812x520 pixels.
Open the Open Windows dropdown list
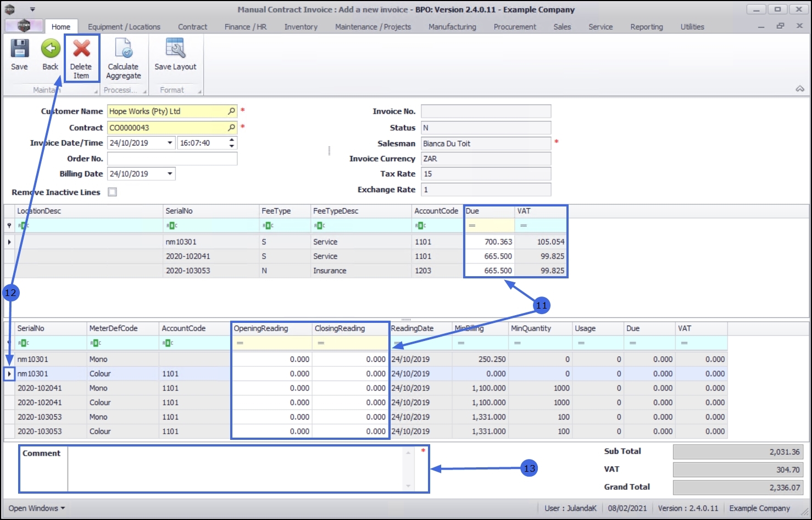point(36,508)
